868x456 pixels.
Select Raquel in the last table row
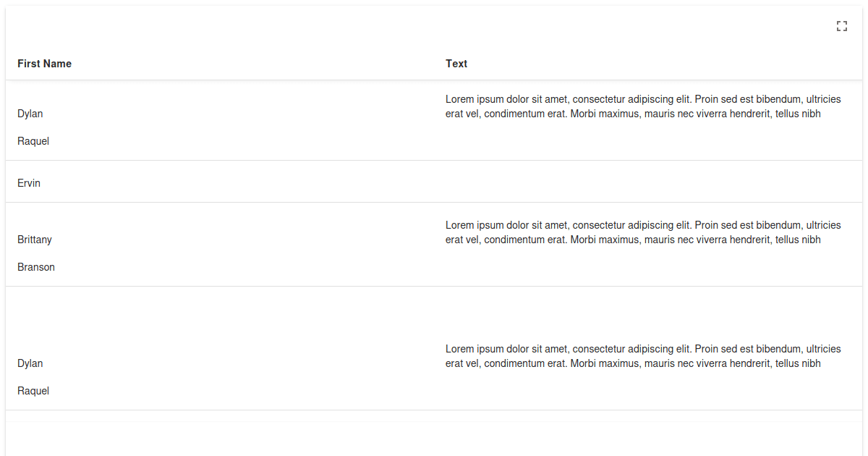click(x=33, y=391)
